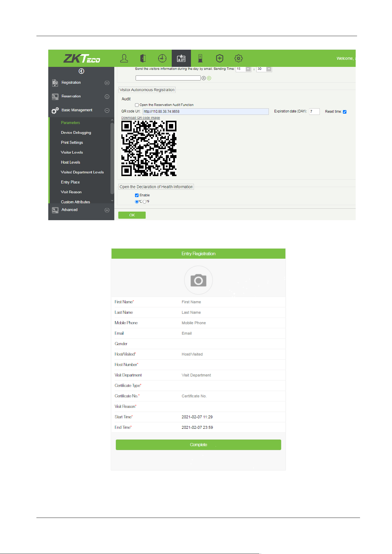Open the System gear module icon
Viewport: 392px width, 554px height.
click(x=239, y=58)
